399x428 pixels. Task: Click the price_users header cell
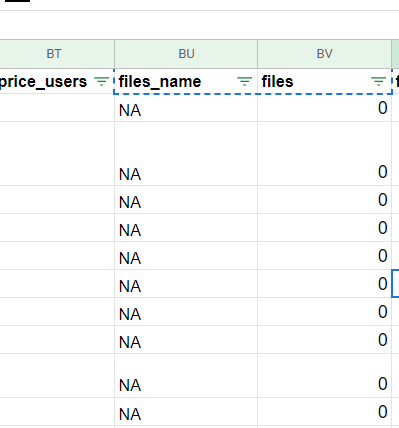click(57, 81)
